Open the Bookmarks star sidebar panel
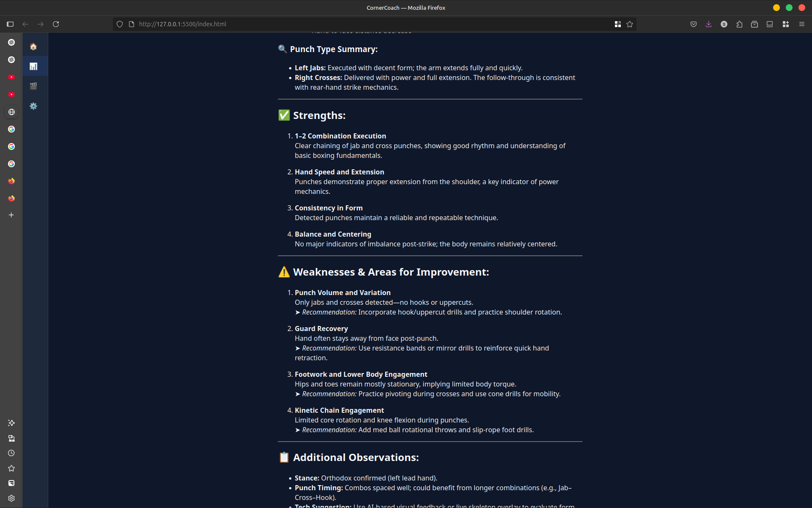 (11, 468)
